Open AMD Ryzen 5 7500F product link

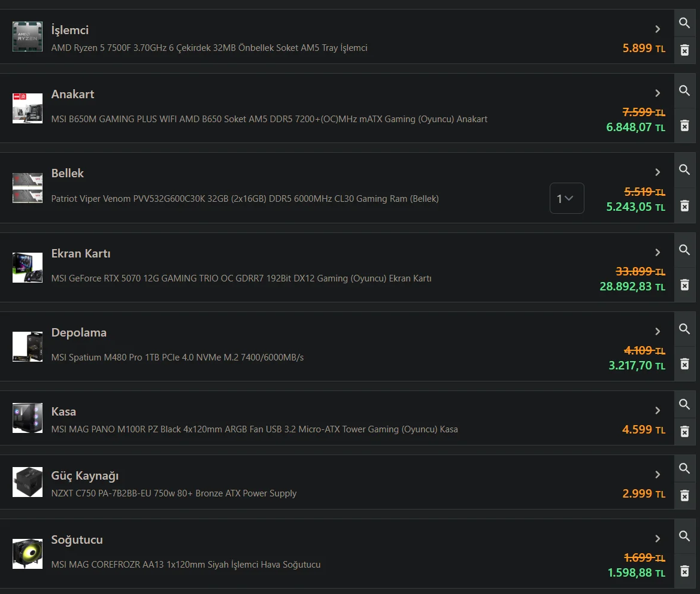[x=210, y=48]
